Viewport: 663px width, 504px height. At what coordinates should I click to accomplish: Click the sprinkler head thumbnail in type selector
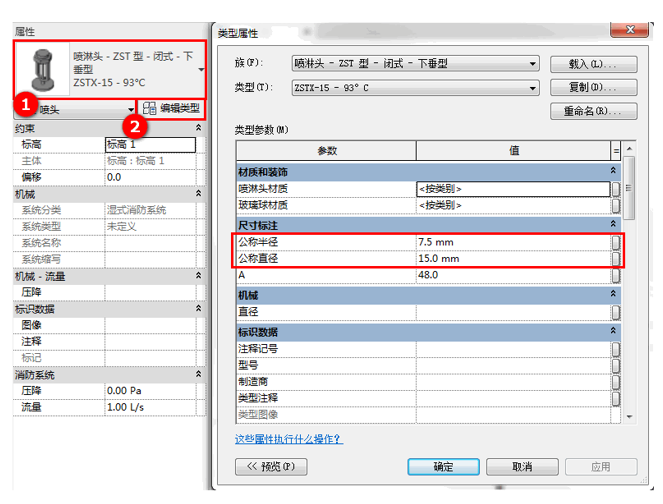(x=43, y=69)
